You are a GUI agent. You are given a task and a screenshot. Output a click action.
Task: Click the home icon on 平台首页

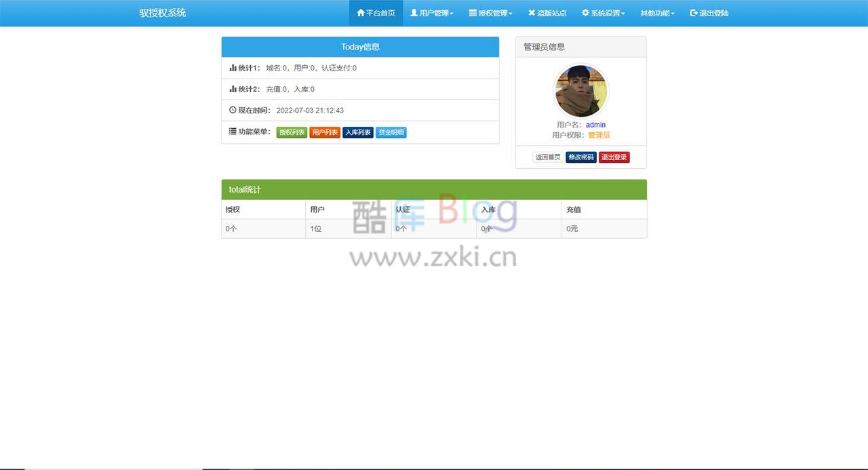tap(361, 12)
